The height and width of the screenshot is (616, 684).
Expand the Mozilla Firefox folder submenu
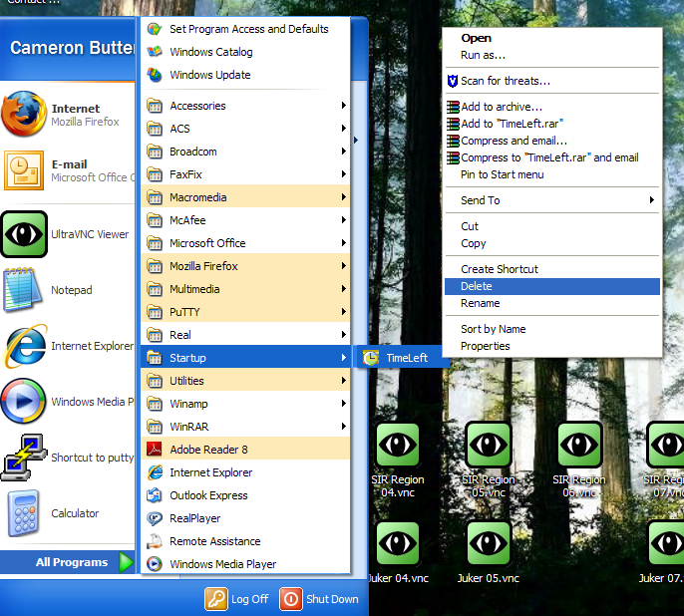click(245, 266)
